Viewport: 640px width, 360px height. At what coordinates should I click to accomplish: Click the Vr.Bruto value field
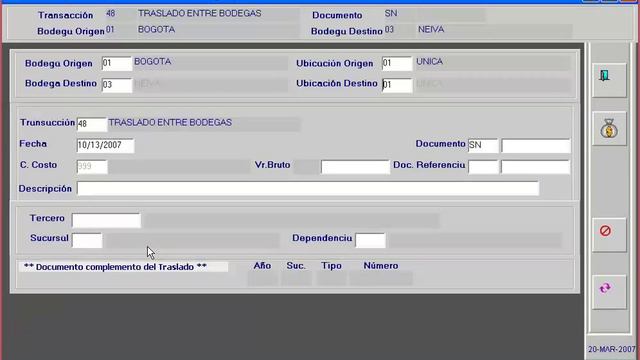pyautogui.click(x=355, y=167)
